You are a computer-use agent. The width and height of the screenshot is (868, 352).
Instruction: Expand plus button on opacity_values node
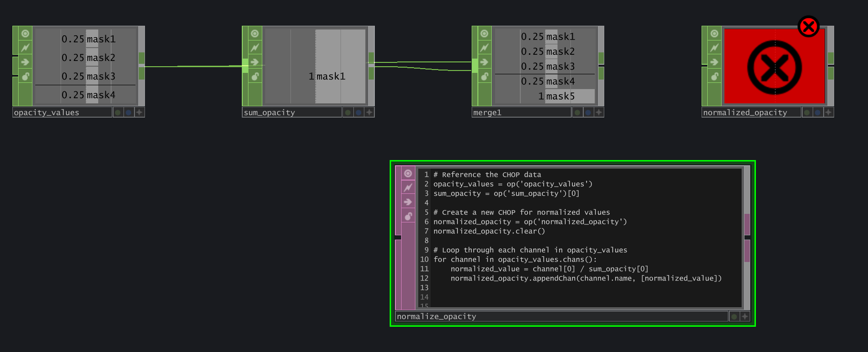pyautogui.click(x=139, y=112)
